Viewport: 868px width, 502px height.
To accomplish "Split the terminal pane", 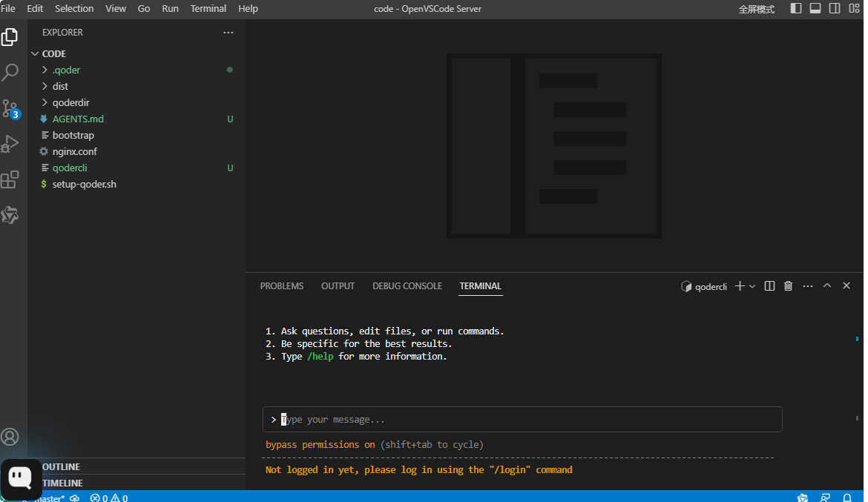I will tap(769, 286).
